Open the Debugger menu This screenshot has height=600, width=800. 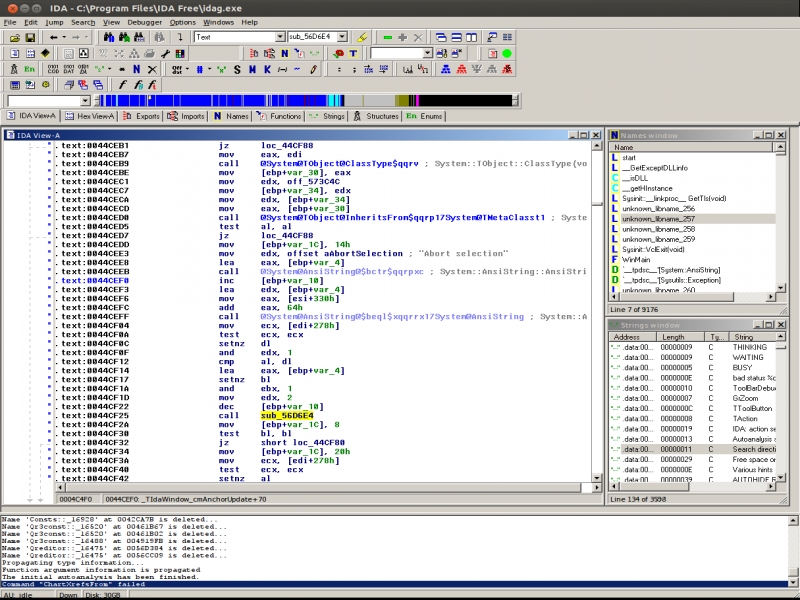tap(142, 21)
